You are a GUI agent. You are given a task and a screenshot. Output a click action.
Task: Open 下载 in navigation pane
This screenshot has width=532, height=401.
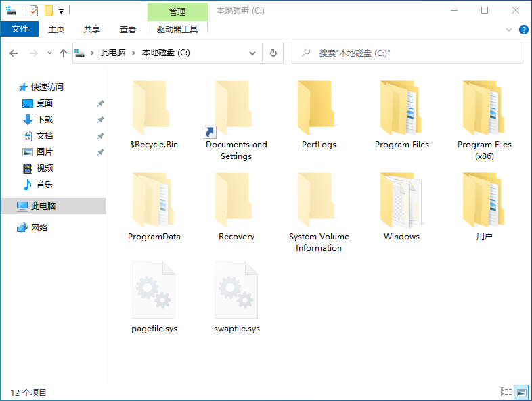point(45,119)
